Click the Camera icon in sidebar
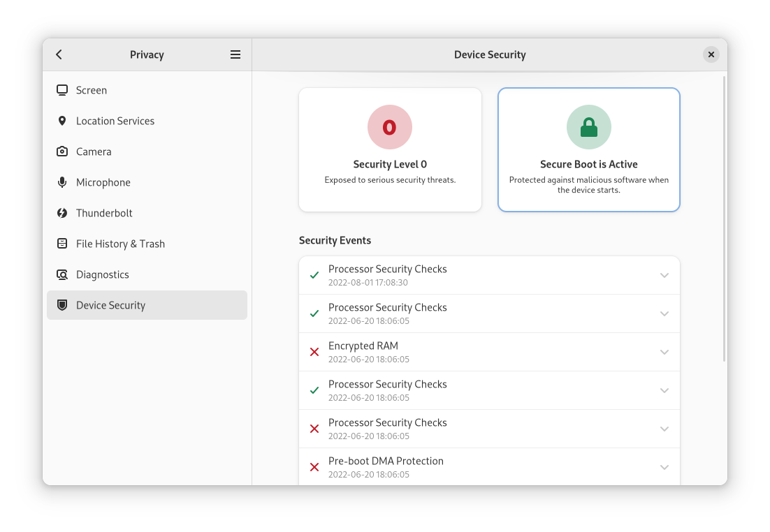770x532 pixels. click(x=62, y=152)
